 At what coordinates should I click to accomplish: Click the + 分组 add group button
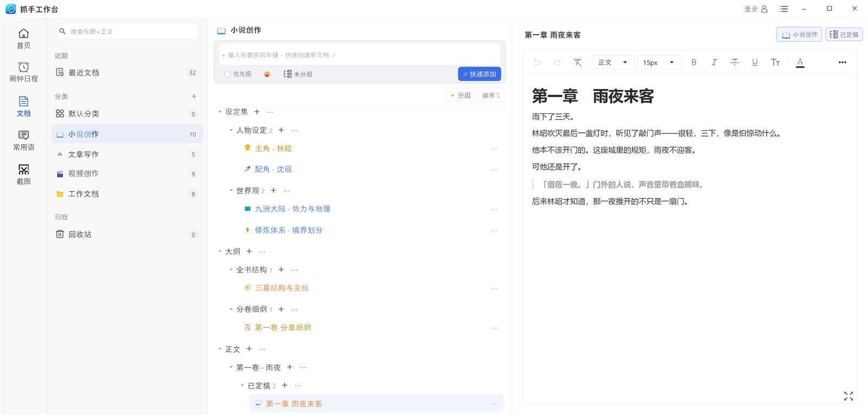pos(460,95)
